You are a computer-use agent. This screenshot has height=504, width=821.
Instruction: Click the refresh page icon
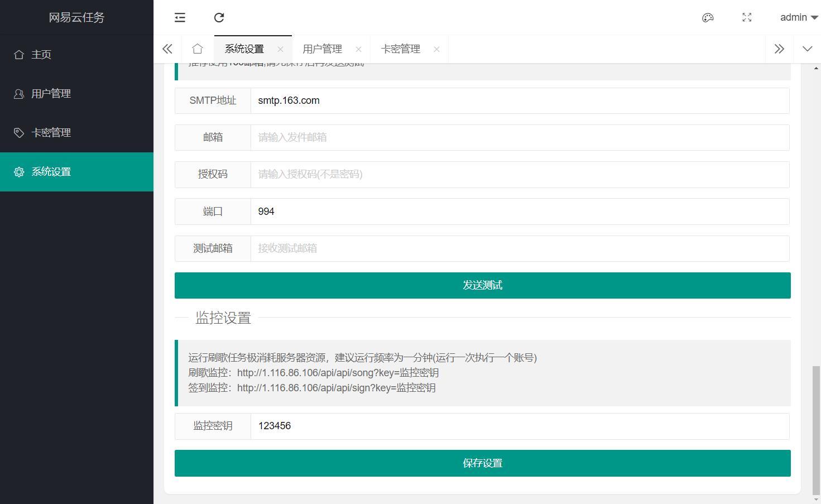[x=219, y=18]
